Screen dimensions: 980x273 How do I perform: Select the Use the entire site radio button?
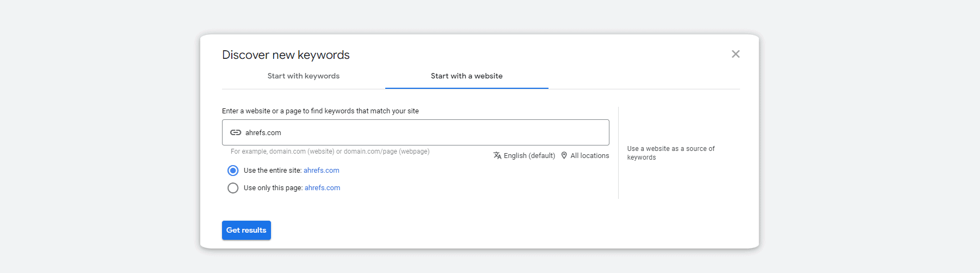[x=233, y=171]
